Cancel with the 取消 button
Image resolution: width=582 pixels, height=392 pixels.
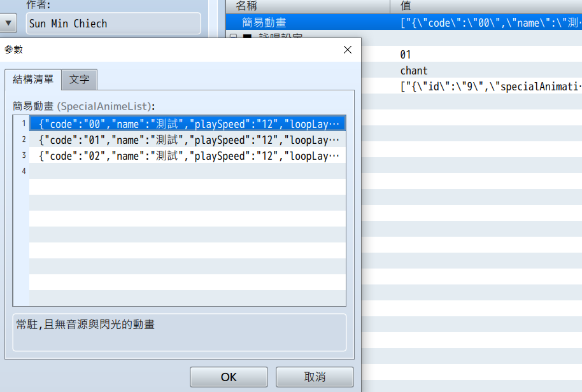coord(315,377)
